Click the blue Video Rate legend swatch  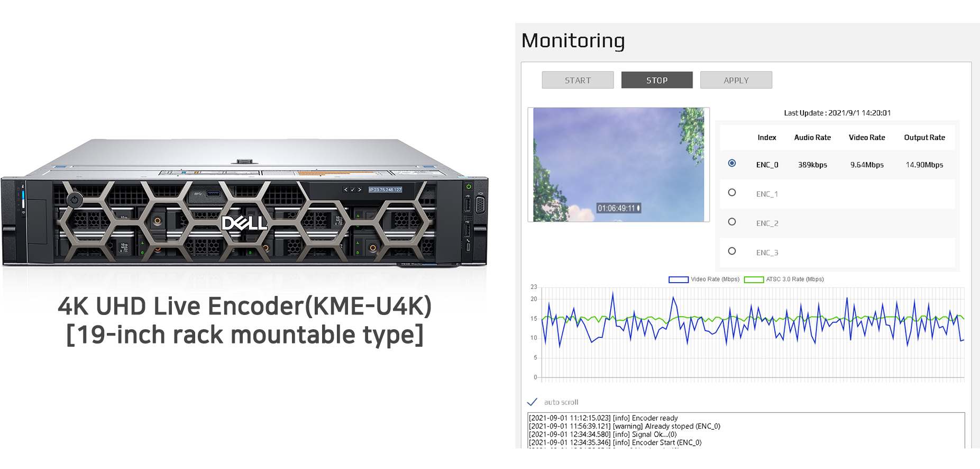678,279
